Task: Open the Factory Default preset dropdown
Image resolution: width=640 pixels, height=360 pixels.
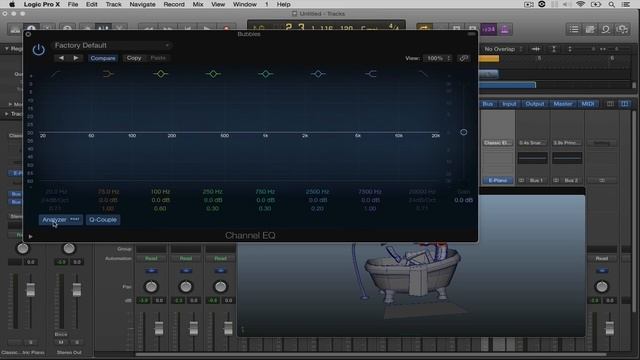Action: 112,45
